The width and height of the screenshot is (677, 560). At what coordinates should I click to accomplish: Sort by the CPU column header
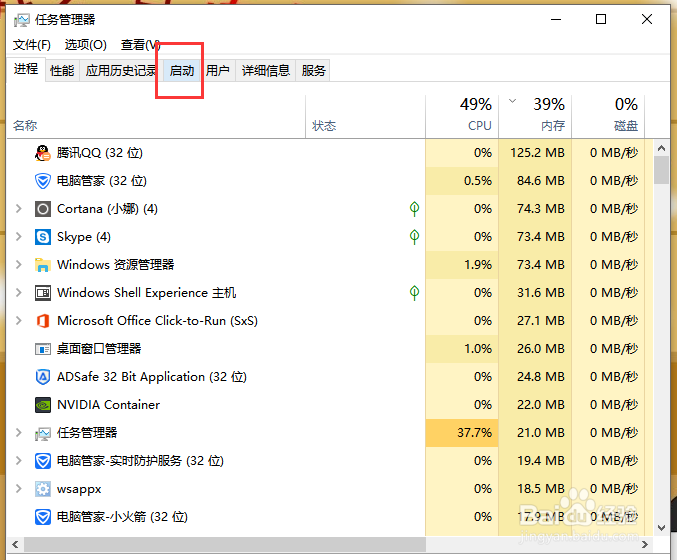pyautogui.click(x=462, y=115)
